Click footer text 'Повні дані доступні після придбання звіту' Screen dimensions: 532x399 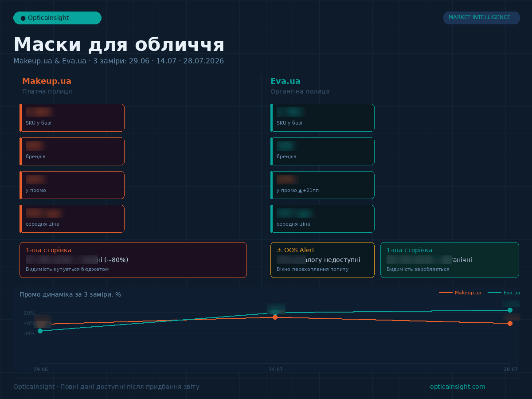129,387
